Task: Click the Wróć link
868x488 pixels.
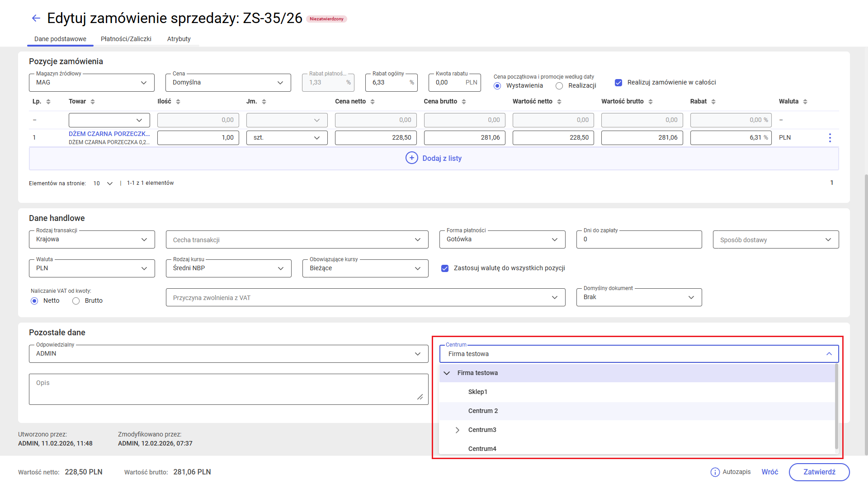Action: coord(769,472)
